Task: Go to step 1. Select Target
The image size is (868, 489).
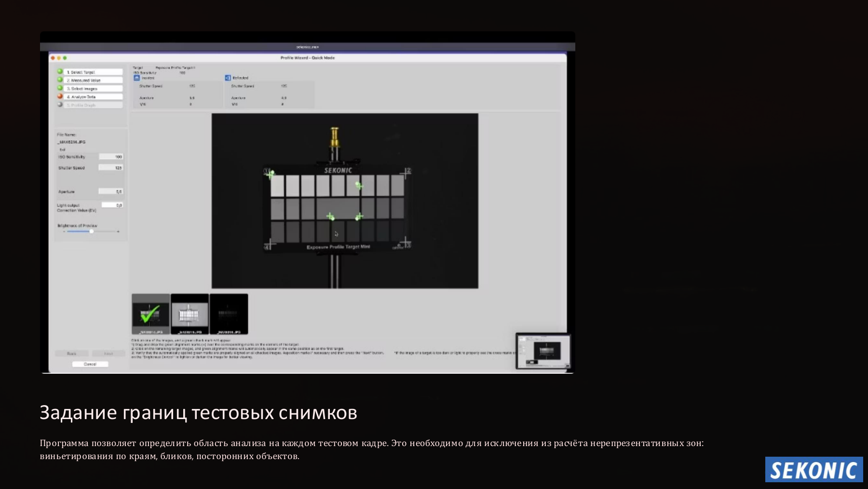Action: pos(94,72)
